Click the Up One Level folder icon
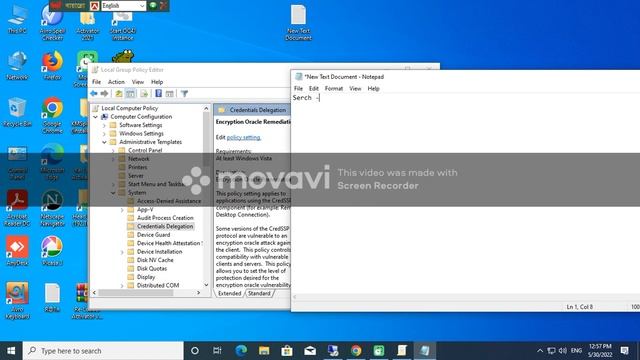This screenshot has width=640, height=360. pos(119,93)
